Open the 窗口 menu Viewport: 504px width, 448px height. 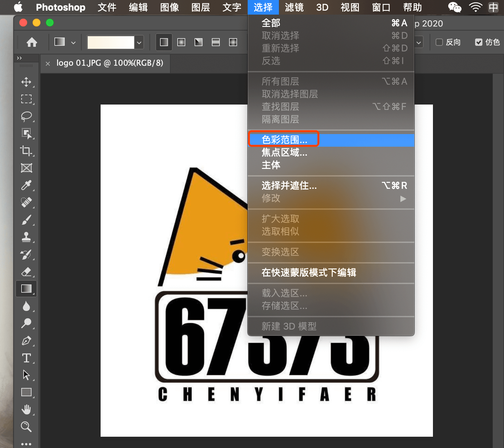(x=381, y=7)
